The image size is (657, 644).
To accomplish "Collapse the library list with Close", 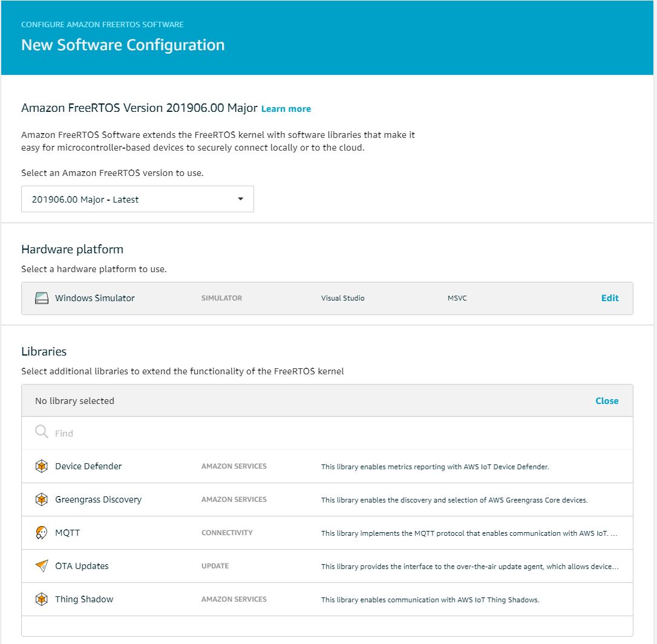I will pos(606,400).
